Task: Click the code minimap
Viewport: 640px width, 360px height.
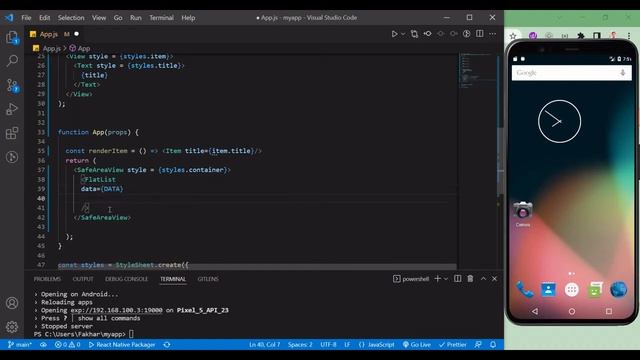Action: 477,70
